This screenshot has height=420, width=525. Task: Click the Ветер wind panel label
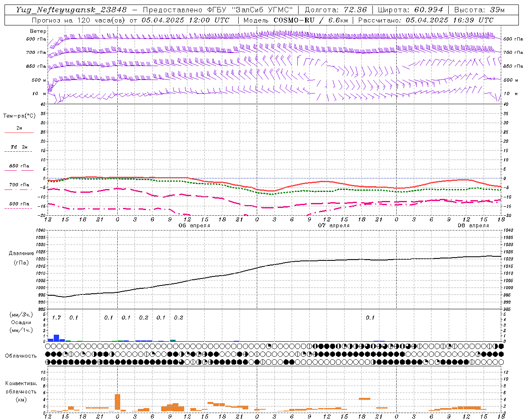point(38,31)
